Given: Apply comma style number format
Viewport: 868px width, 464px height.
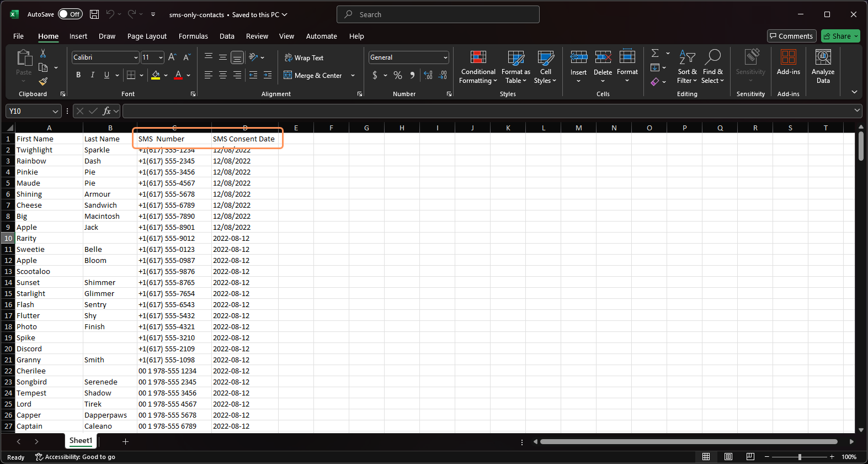Looking at the screenshot, I should pos(412,75).
